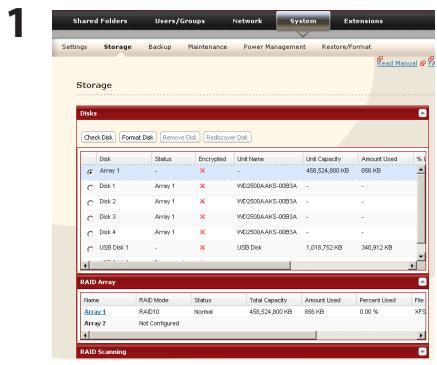437x365 pixels.
Task: Click the RAID Array table scroll right arrow
Action: pyautogui.click(x=422, y=335)
